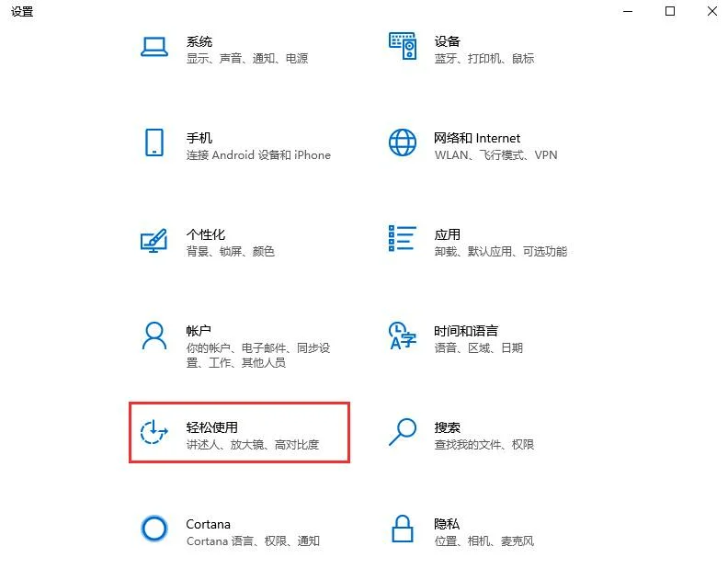
Task: Maximize the 设置 window
Action: pos(670,11)
